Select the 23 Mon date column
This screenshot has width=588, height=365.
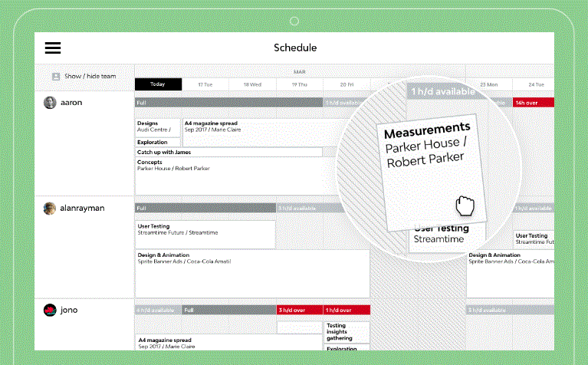[489, 84]
